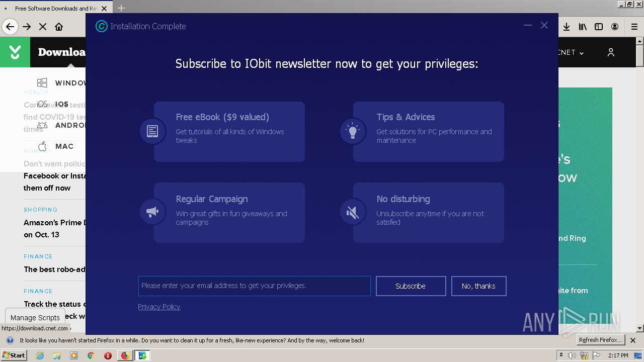Launch Windows Media Player from taskbar

pyautogui.click(x=74, y=355)
